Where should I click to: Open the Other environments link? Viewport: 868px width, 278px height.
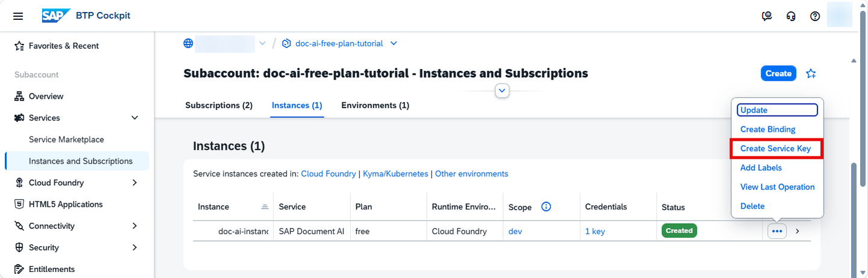[x=471, y=174]
